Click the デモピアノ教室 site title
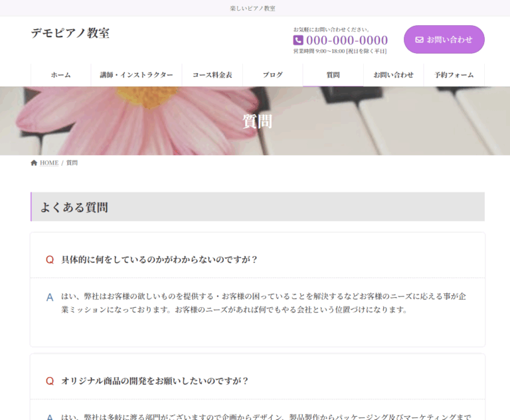The image size is (510, 420). coord(70,33)
